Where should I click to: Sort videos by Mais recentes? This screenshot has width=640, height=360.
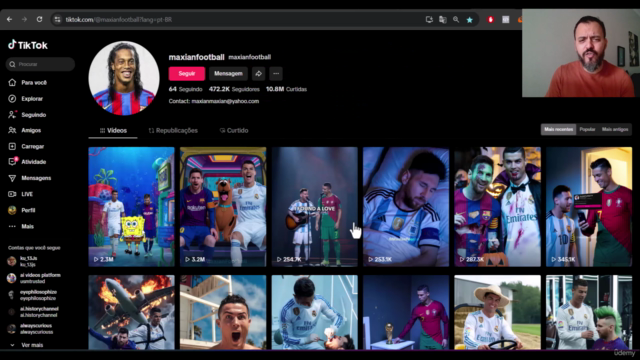[558, 129]
